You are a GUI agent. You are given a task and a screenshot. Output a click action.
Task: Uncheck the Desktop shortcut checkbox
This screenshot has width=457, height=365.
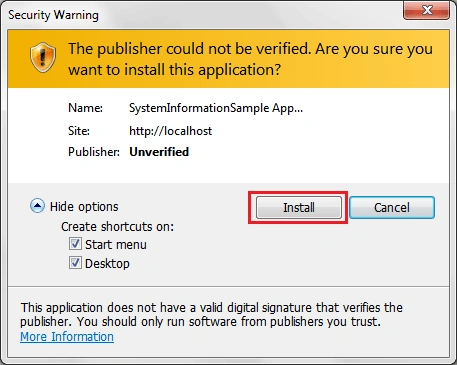click(x=75, y=263)
